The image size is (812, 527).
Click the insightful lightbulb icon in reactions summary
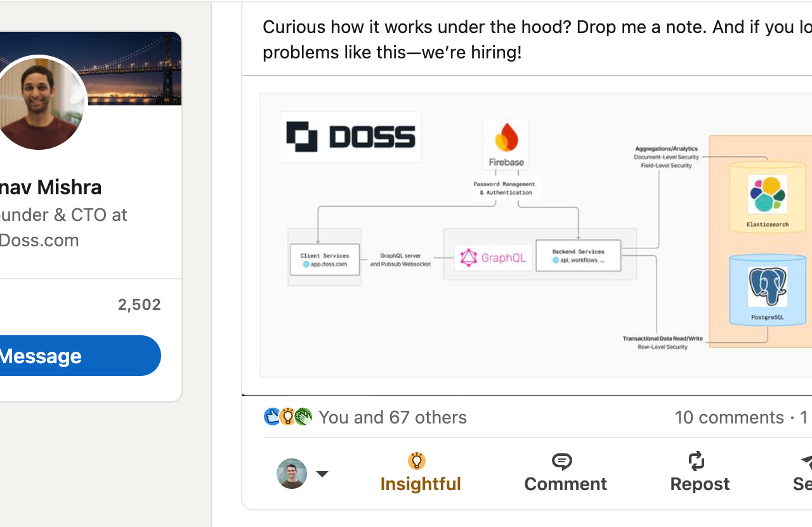287,417
